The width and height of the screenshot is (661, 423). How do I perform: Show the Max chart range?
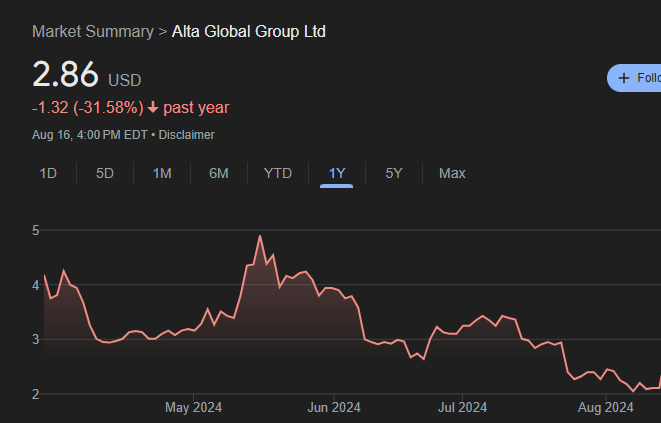452,173
